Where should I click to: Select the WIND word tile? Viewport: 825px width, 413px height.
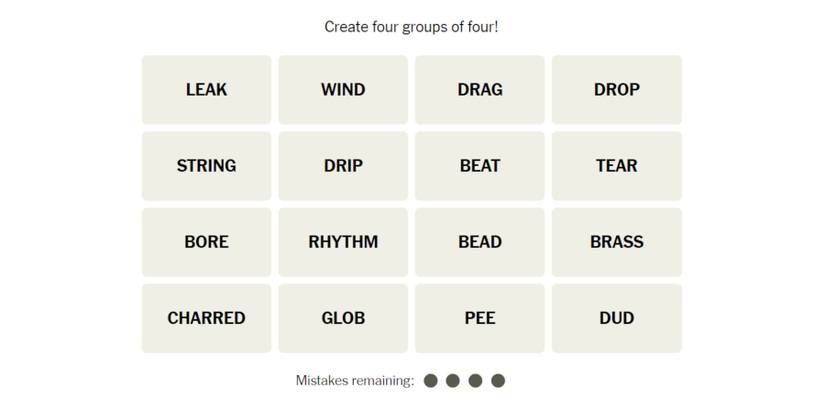[343, 90]
